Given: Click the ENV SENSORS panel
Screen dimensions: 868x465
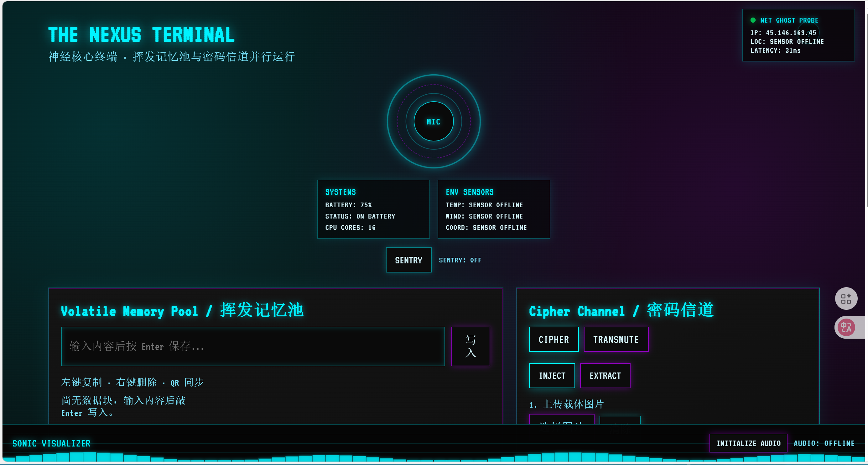Looking at the screenshot, I should [x=494, y=209].
